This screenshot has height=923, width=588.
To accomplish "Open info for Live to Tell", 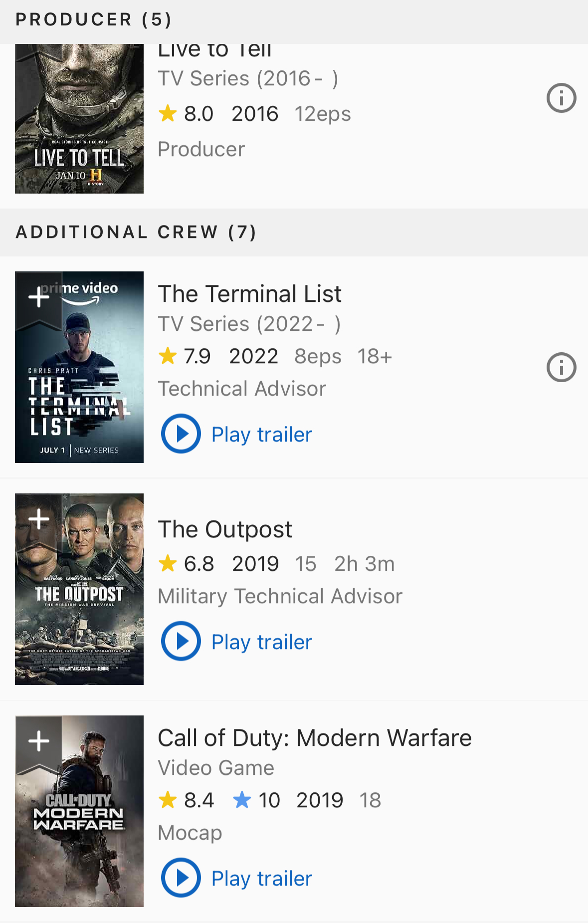I will coord(561,98).
